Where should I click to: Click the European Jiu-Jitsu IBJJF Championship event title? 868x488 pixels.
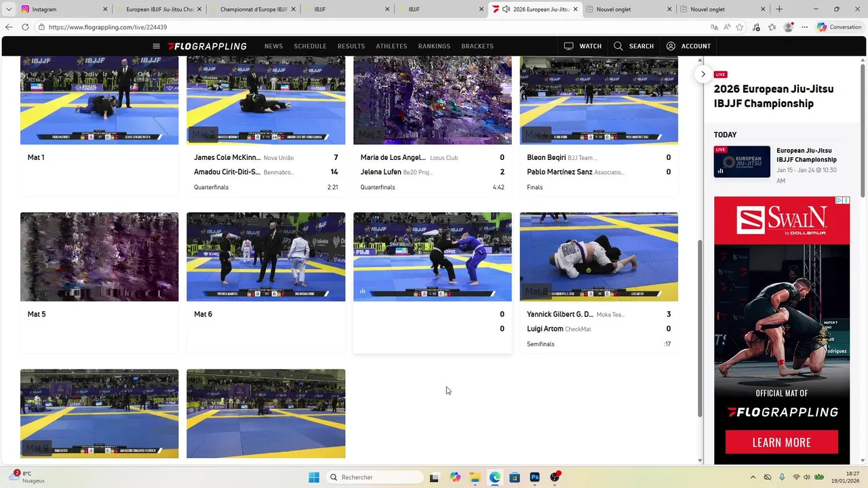(806, 155)
